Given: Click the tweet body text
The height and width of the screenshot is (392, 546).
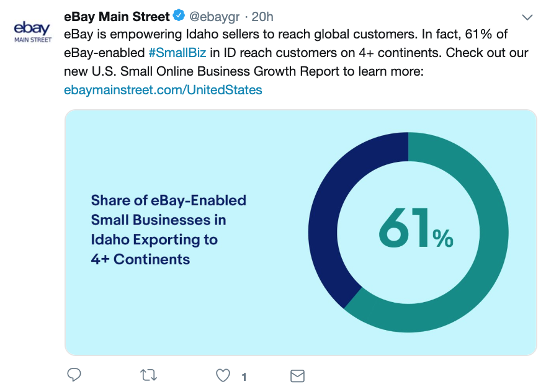Looking at the screenshot, I should [296, 53].
